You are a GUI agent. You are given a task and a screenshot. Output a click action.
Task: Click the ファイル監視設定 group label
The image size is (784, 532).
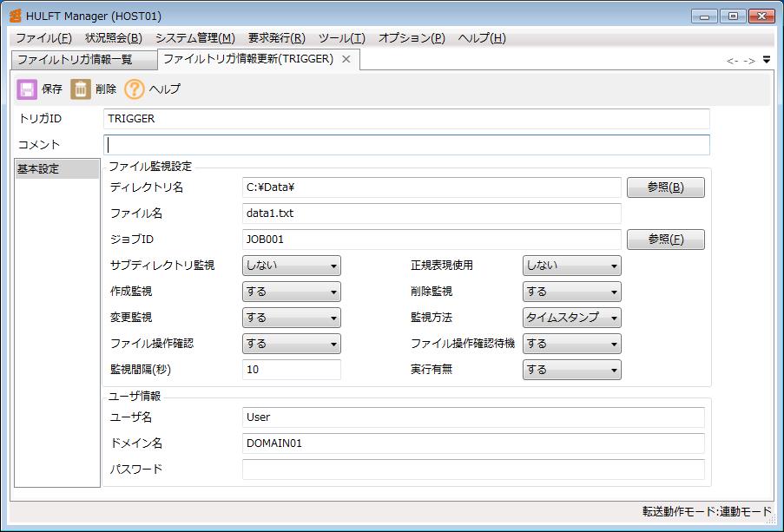(x=150, y=167)
